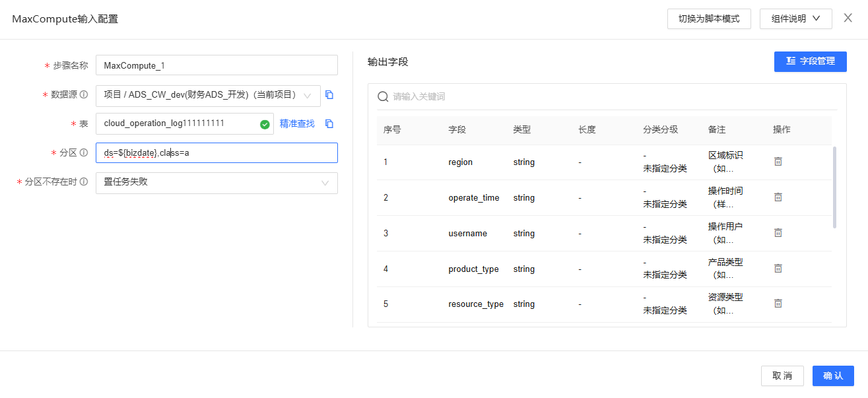Image resolution: width=868 pixels, height=398 pixels.
Task: Focus the keyword search box
Action: coord(607,96)
